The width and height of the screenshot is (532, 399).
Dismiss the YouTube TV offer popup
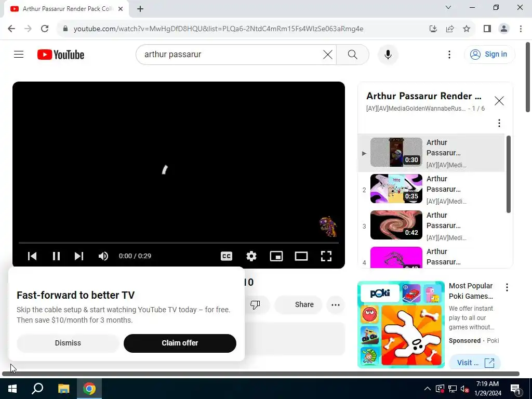click(68, 343)
